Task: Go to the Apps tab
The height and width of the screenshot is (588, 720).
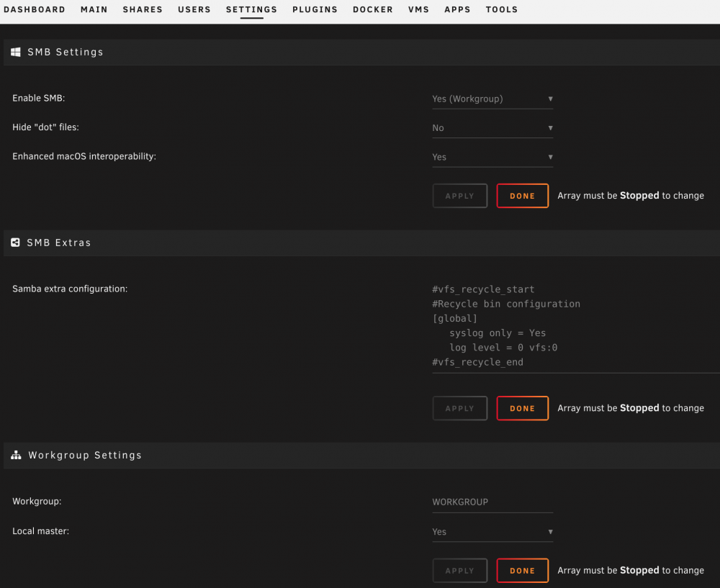Action: [457, 9]
